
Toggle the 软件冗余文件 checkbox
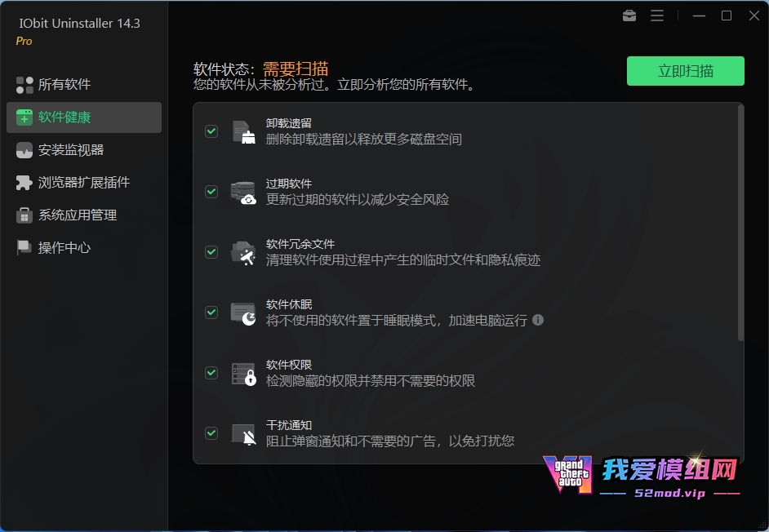pyautogui.click(x=211, y=251)
